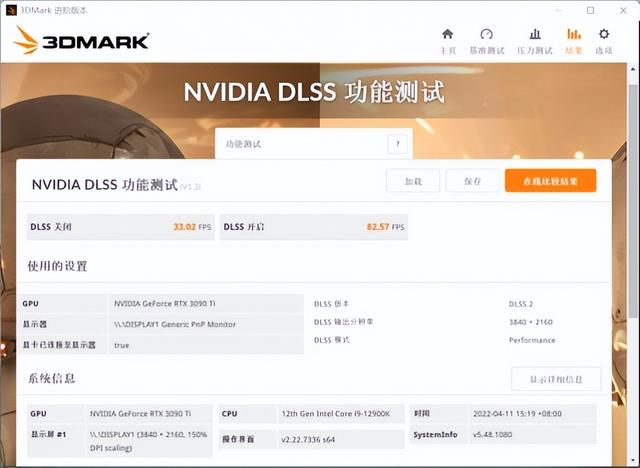Click the Generic PnP Monitor value
This screenshot has height=468, width=640.
175,324
